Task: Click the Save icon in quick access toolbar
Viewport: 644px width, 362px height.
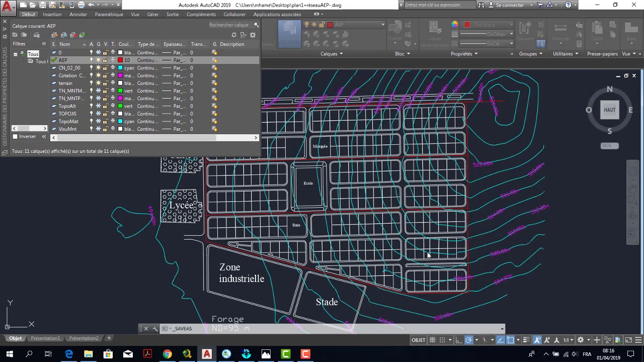Action: pyautogui.click(x=43, y=5)
